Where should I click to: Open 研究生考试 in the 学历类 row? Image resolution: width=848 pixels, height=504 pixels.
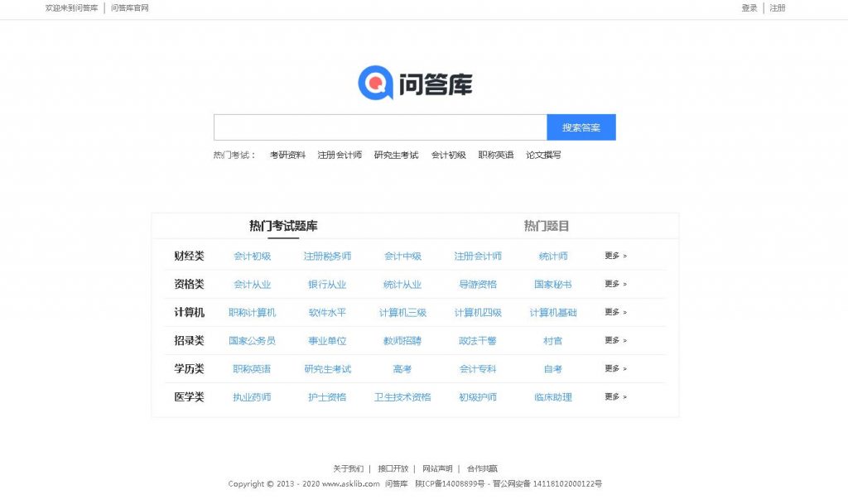[x=327, y=368]
